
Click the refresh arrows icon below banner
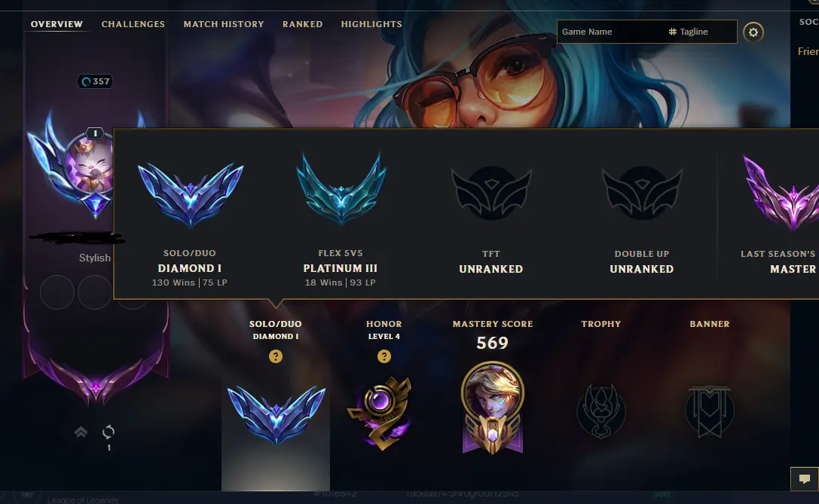pos(108,432)
